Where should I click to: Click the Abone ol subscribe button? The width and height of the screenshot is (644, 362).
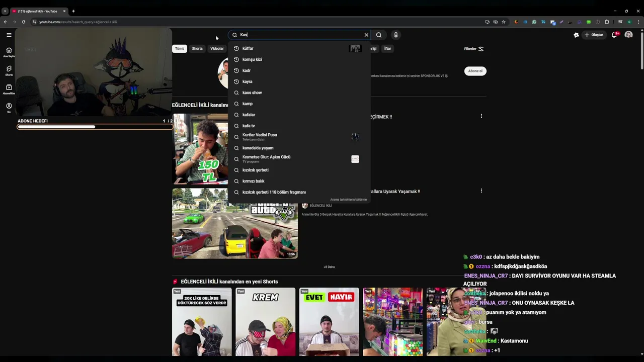point(475,71)
